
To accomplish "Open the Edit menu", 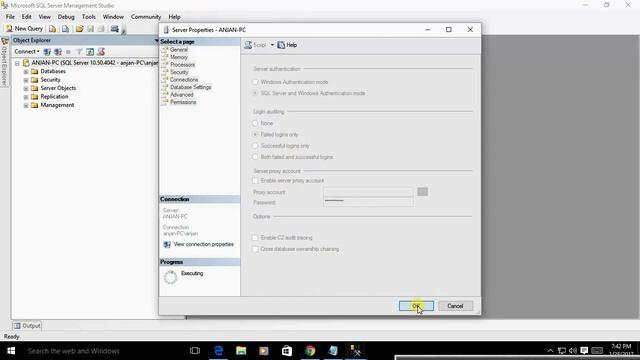I will click(27, 17).
